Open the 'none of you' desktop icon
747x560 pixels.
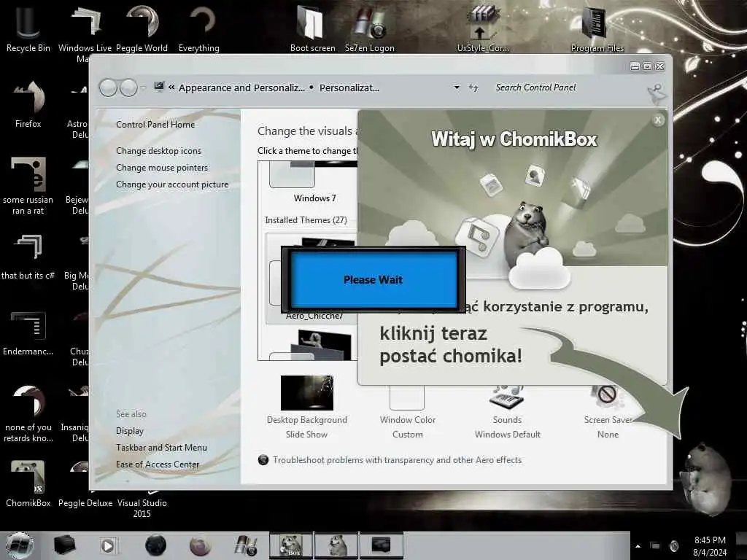tap(28, 413)
